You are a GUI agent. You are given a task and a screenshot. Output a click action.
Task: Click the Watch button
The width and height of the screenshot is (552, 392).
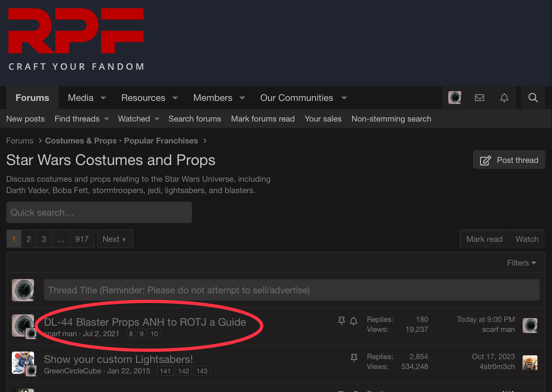click(x=527, y=239)
